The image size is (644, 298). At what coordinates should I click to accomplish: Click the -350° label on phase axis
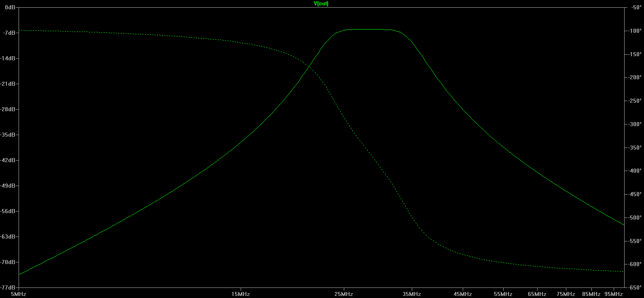pos(634,148)
